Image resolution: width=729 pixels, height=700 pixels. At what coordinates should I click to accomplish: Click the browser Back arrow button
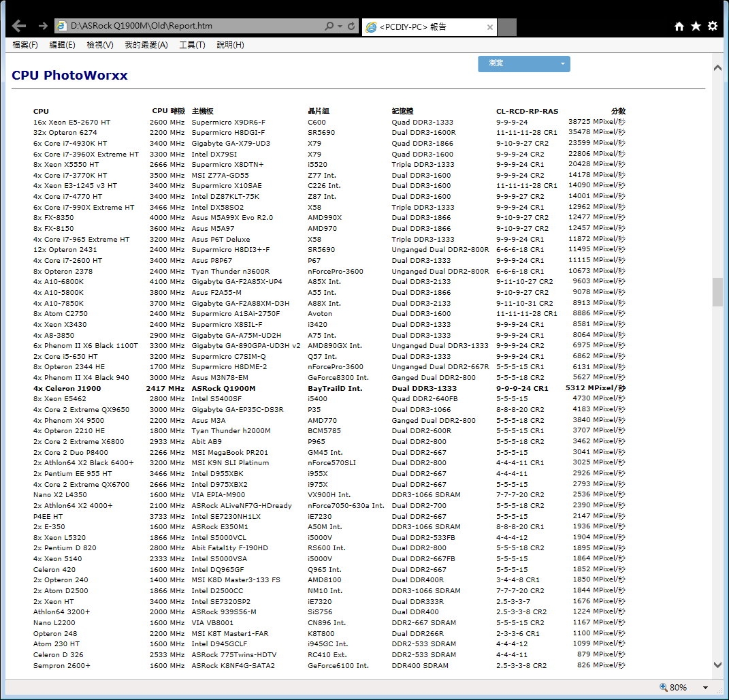click(x=18, y=26)
